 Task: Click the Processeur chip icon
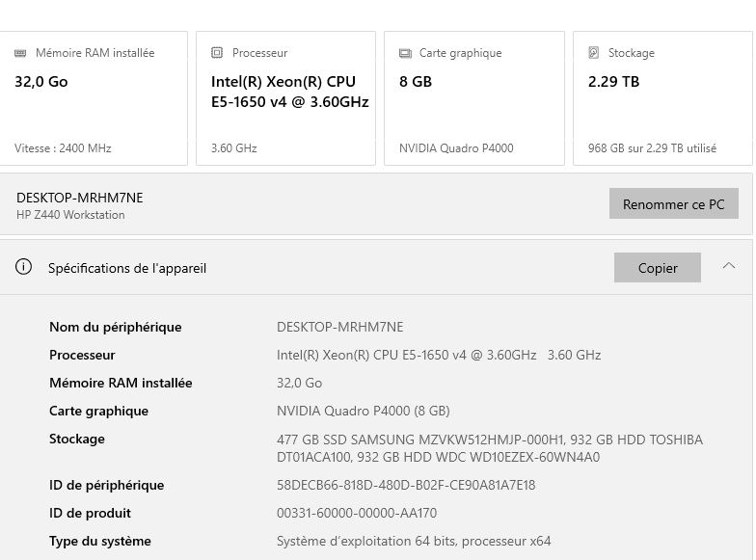(x=216, y=53)
